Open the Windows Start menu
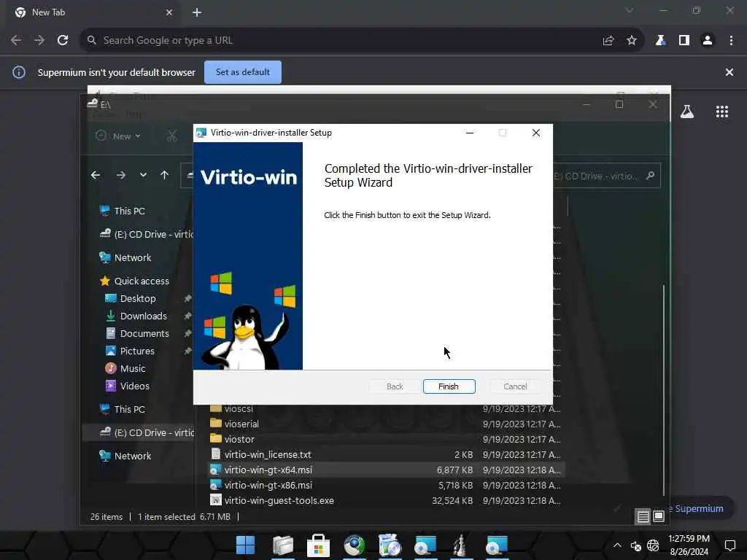747x560 pixels. pyautogui.click(x=245, y=545)
